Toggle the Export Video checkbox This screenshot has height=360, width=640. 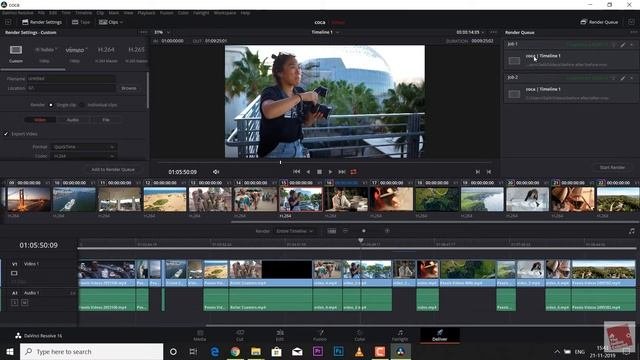[6, 134]
